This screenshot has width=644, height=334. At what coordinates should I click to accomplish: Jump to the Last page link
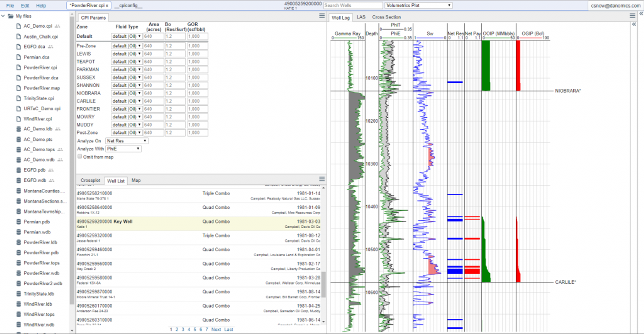pyautogui.click(x=229, y=329)
